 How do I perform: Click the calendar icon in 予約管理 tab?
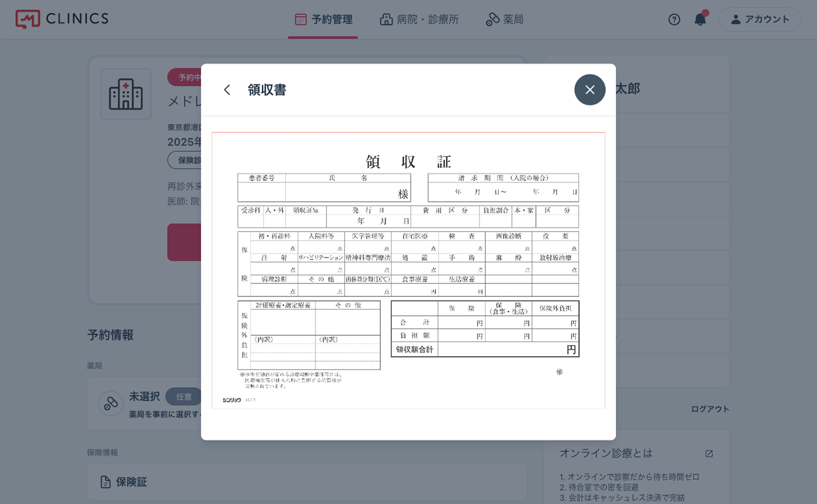click(x=300, y=19)
